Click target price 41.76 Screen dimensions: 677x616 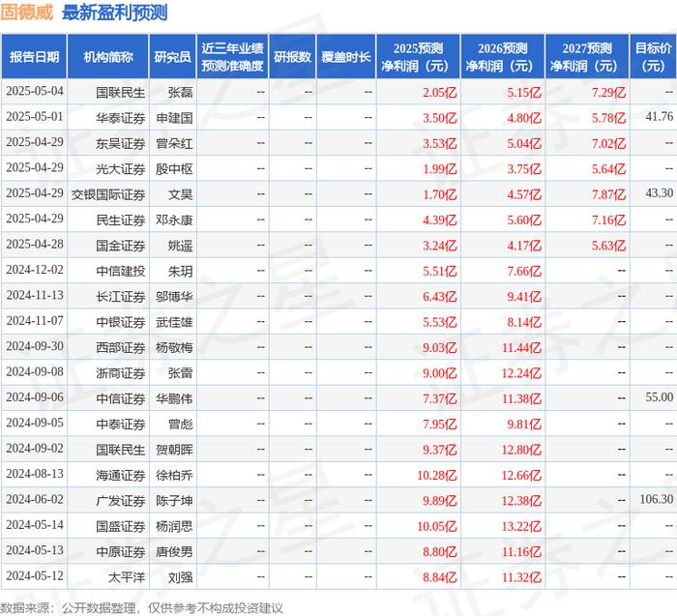[660, 117]
